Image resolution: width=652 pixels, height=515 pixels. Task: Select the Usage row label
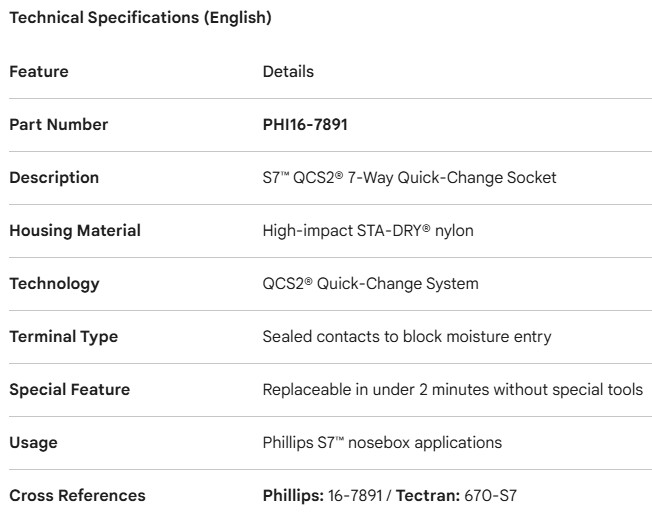pos(33,443)
